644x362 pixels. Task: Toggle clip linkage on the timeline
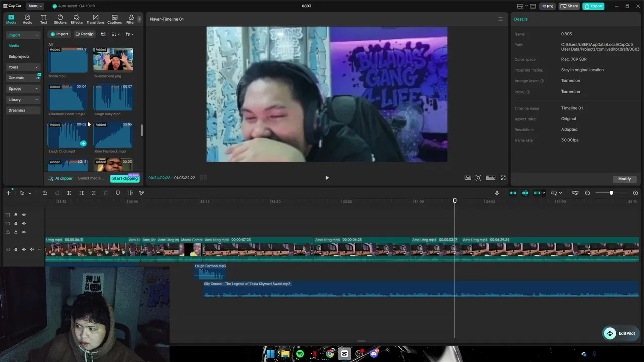click(537, 193)
